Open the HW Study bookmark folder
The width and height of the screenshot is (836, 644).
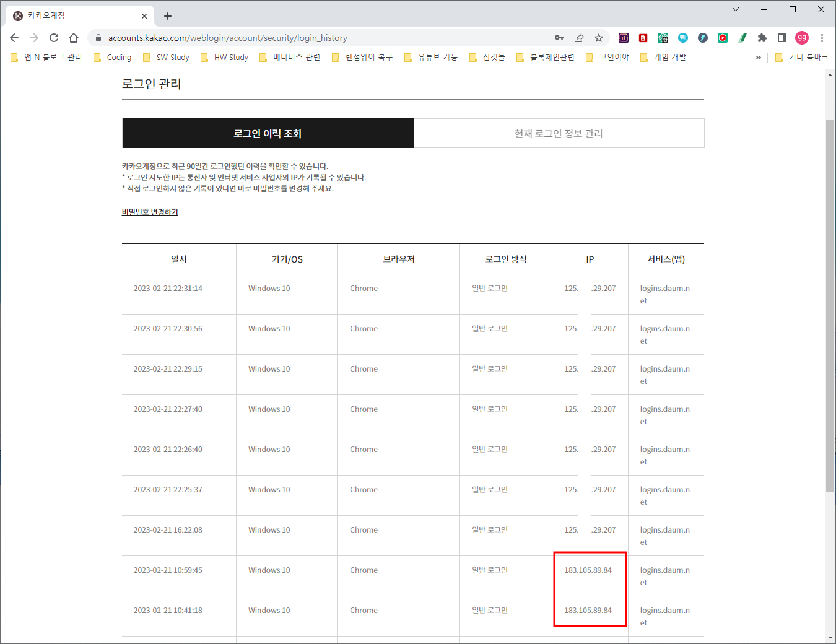pyautogui.click(x=224, y=57)
